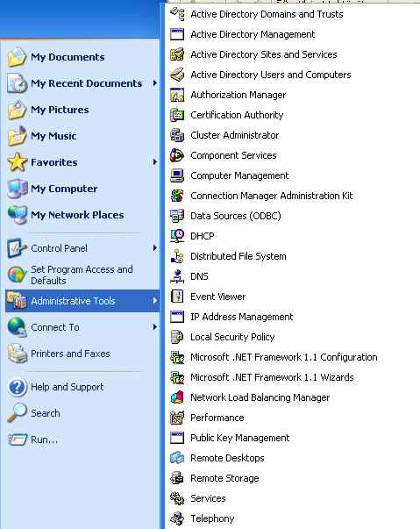This screenshot has width=420, height=529.
Task: Click the Computer Management icon
Action: tap(177, 175)
